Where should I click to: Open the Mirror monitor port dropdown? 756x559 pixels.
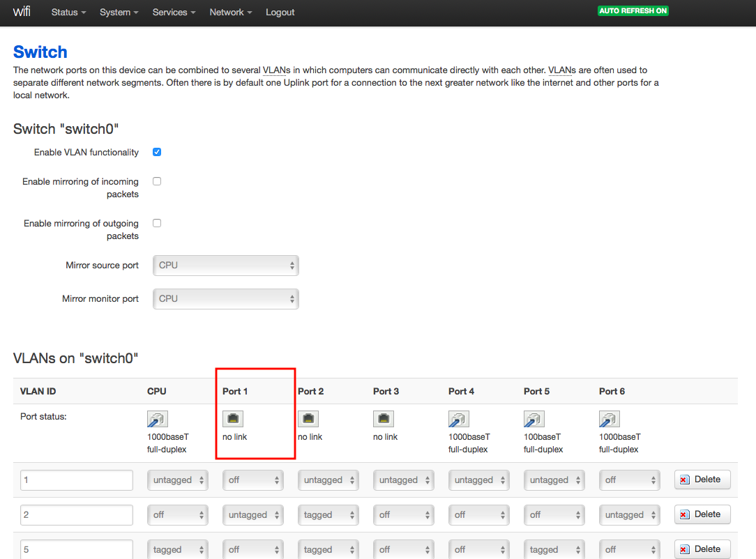[225, 298]
